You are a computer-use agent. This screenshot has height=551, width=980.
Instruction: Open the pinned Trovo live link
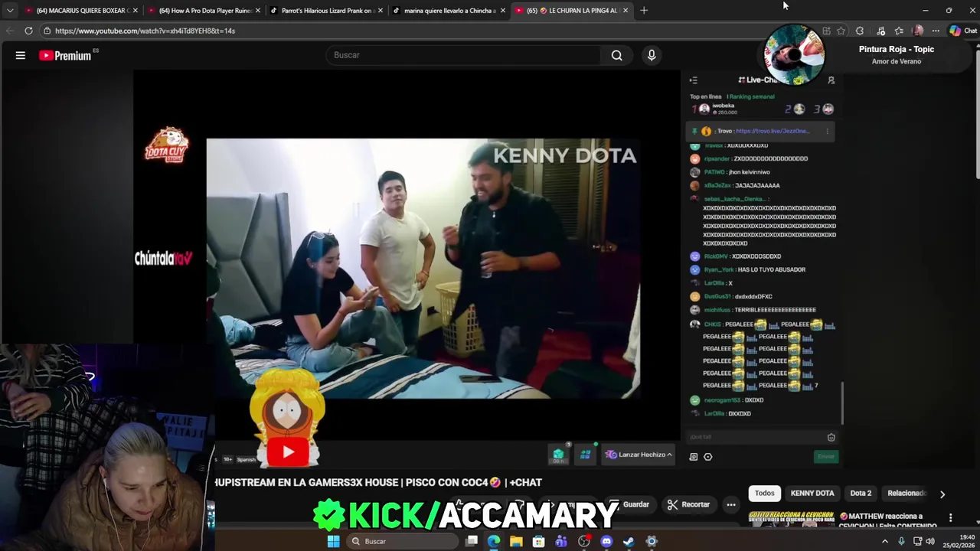click(x=773, y=131)
